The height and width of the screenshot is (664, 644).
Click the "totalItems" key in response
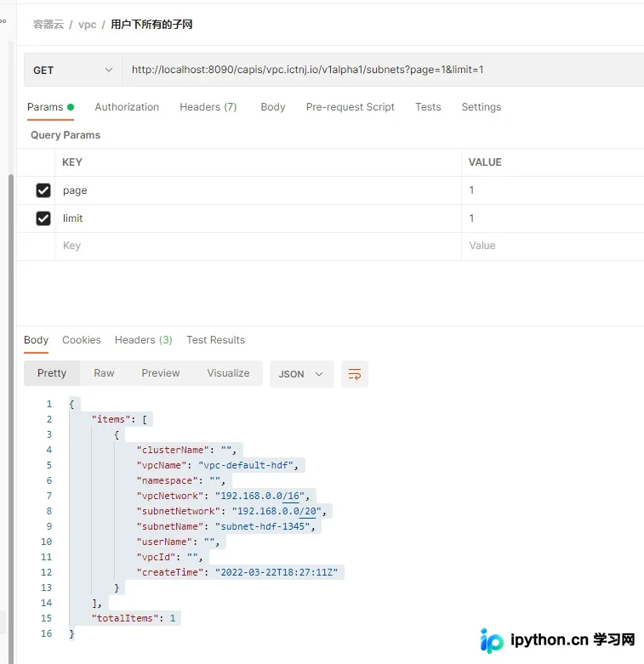pos(125,618)
